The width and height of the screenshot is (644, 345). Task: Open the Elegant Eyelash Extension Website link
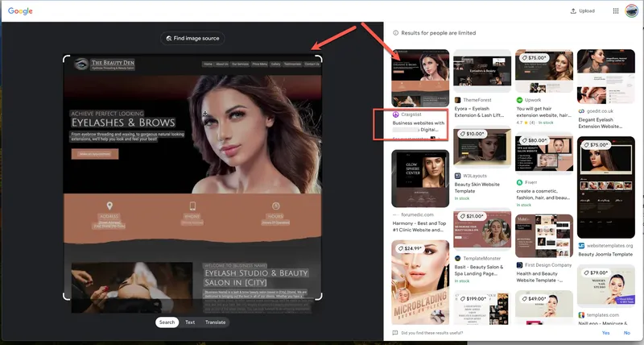pos(600,123)
